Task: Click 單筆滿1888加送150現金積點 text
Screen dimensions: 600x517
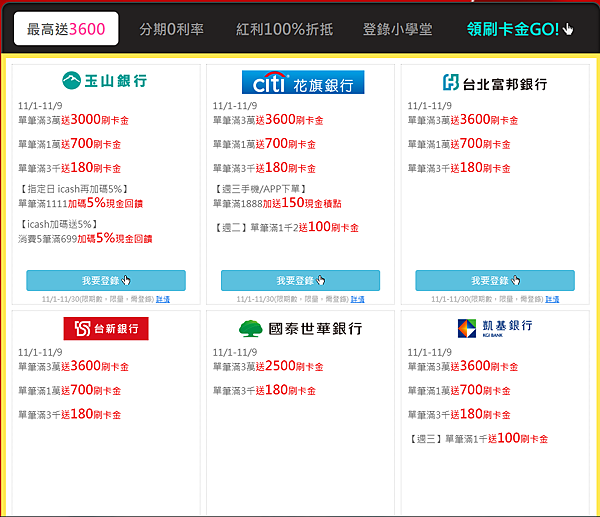Action: click(277, 203)
